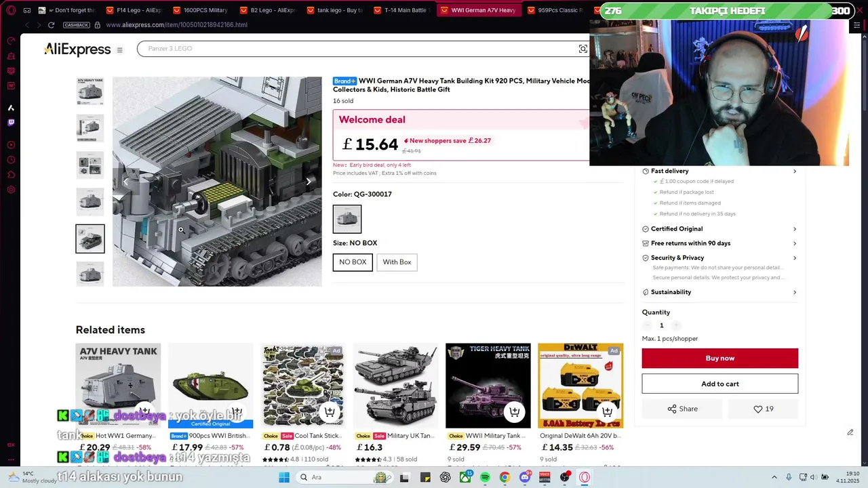Click the Add to cart button
Viewport: 868px width, 488px height.
pyautogui.click(x=719, y=384)
